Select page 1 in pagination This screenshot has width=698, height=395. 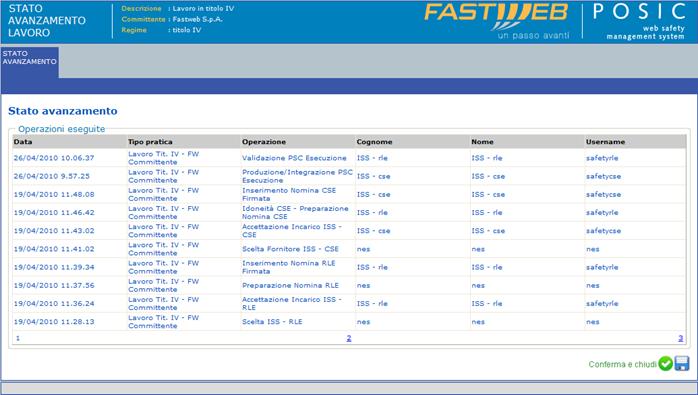pyautogui.click(x=18, y=338)
